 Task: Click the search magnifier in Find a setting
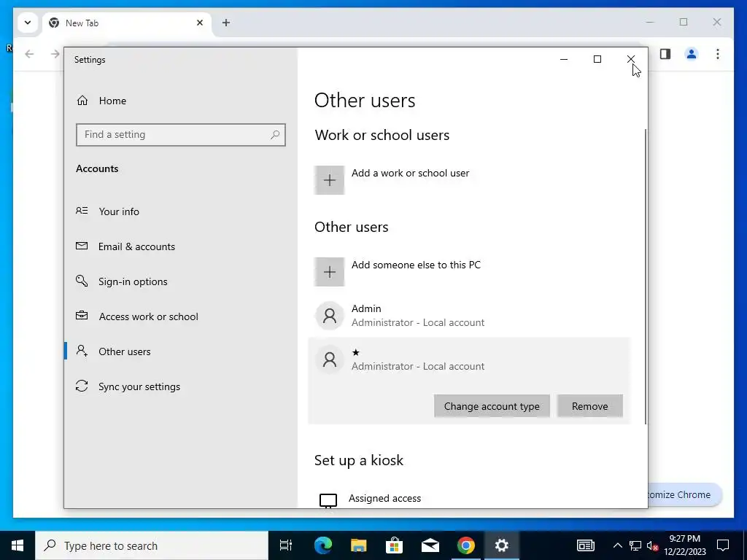pos(275,135)
